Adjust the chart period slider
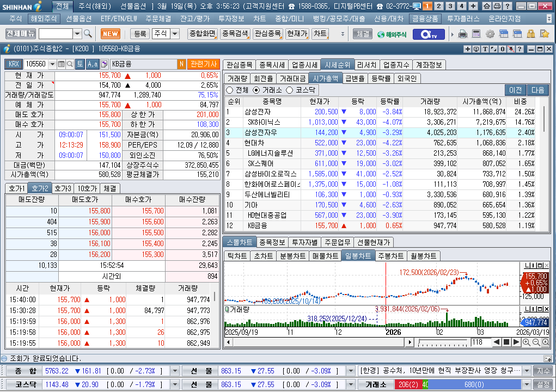 click(x=443, y=342)
